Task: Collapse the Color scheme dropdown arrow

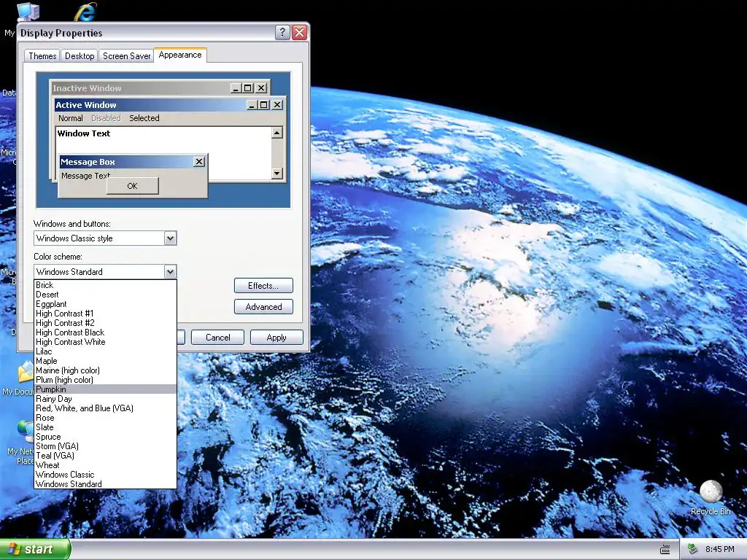Action: pos(170,271)
